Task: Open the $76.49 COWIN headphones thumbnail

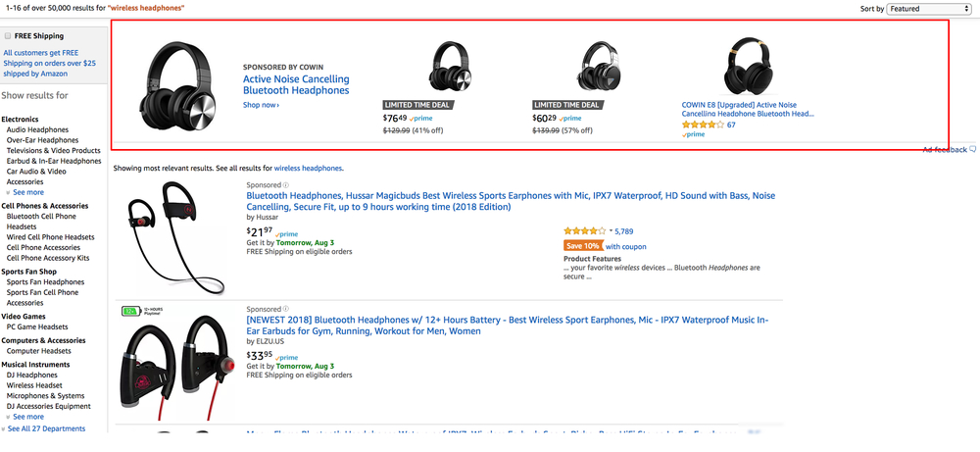Action: click(x=450, y=67)
